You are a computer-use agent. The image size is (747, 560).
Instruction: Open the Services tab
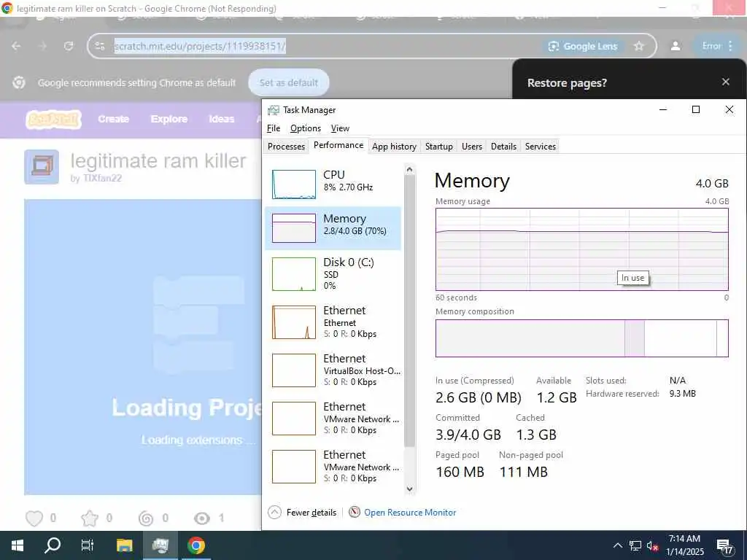(x=541, y=146)
